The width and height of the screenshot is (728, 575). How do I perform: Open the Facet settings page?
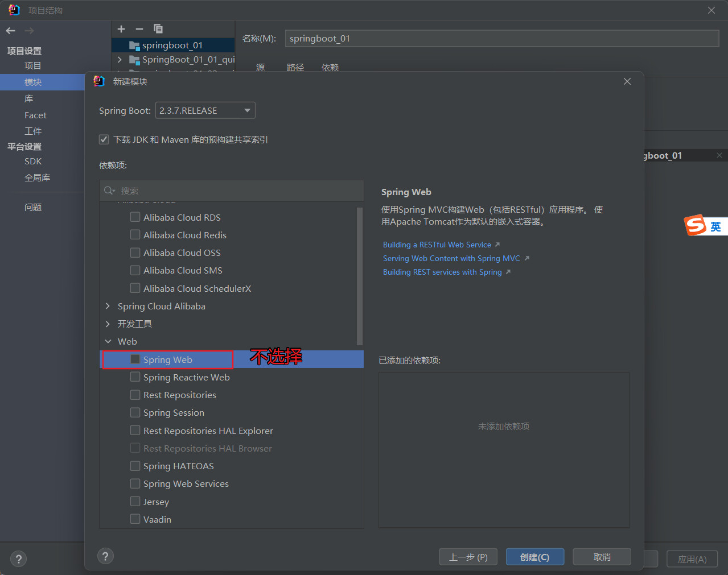(35, 115)
